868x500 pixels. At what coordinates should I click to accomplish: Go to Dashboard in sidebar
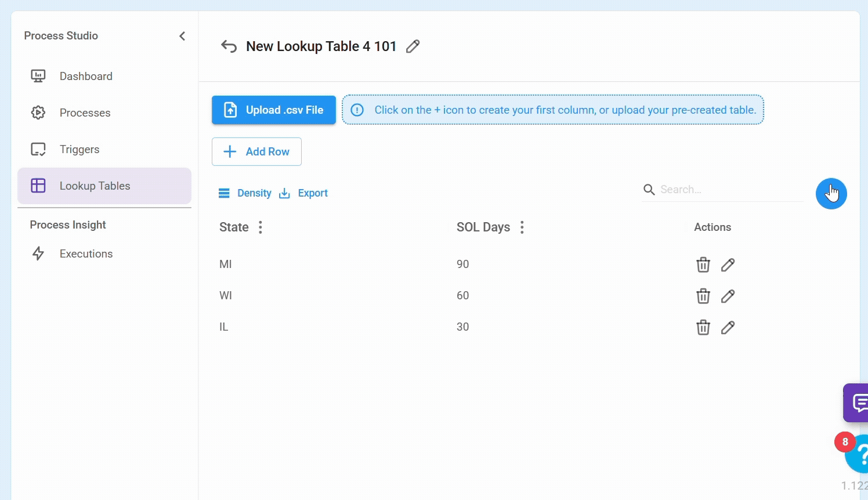pyautogui.click(x=86, y=77)
